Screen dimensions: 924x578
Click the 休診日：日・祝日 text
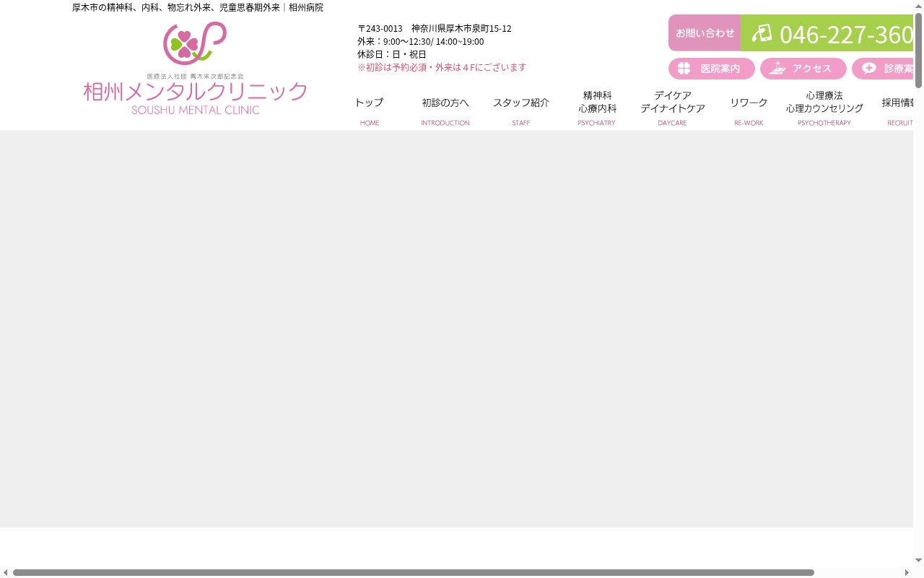[x=392, y=54]
